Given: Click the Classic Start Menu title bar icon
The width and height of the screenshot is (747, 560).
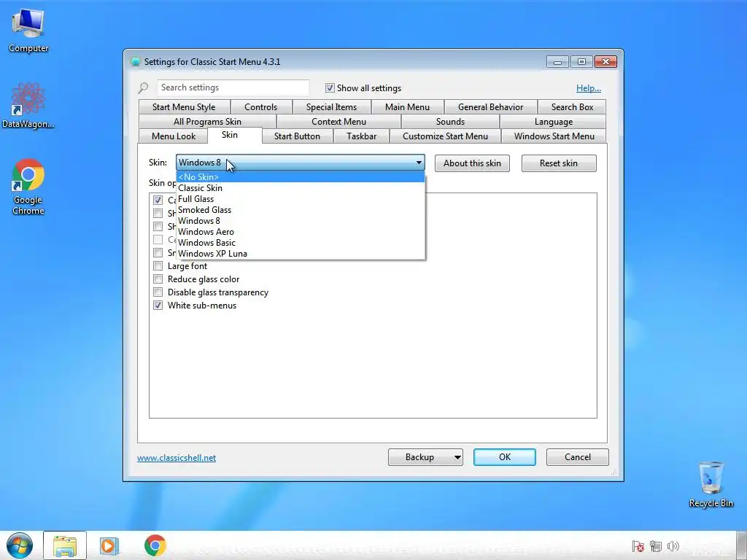Looking at the screenshot, I should tap(136, 61).
